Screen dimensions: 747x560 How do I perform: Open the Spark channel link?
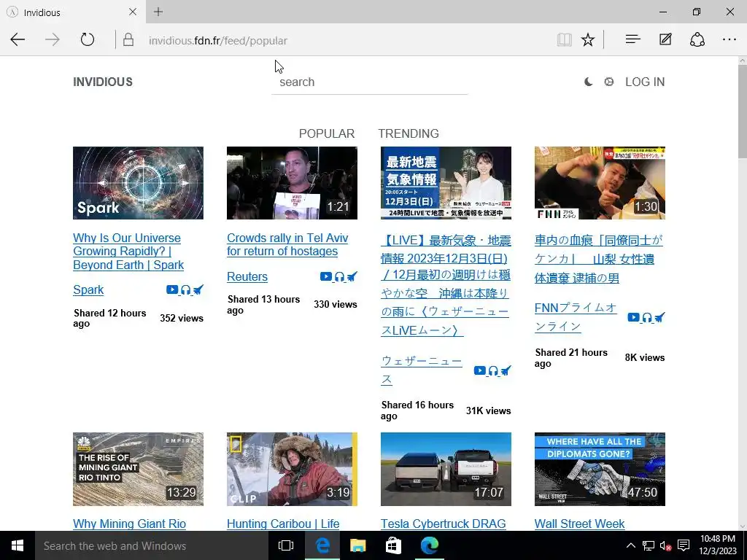[x=88, y=290]
